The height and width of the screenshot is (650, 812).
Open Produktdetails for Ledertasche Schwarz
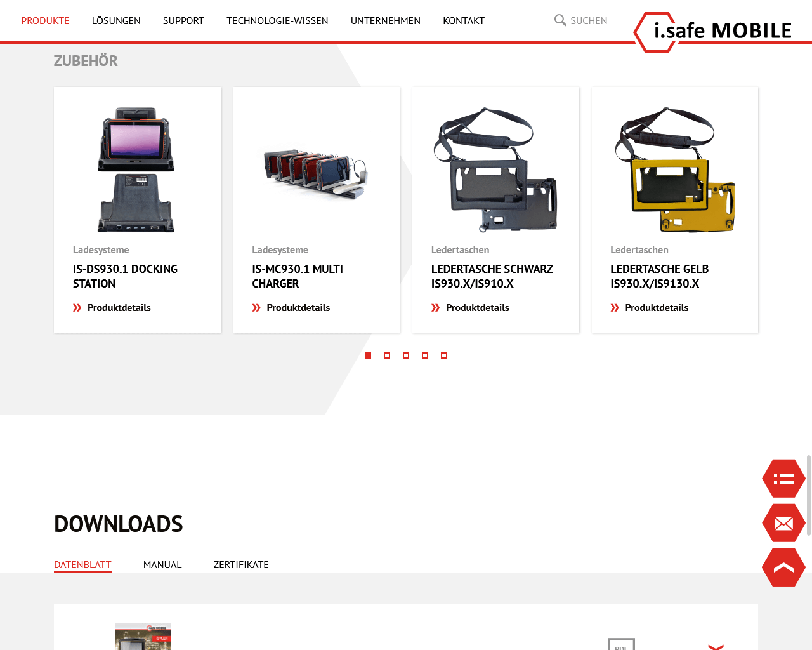pos(478,308)
